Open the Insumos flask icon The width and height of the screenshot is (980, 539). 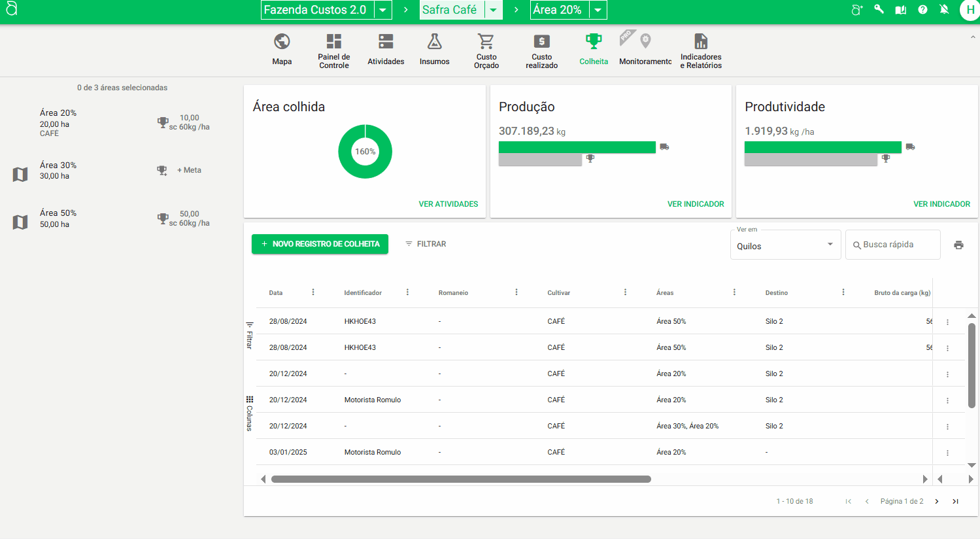coord(434,43)
